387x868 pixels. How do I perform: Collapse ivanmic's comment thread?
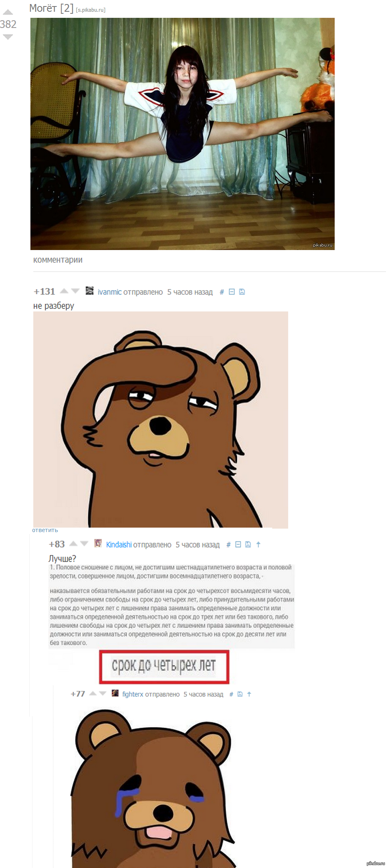pyautogui.click(x=232, y=292)
